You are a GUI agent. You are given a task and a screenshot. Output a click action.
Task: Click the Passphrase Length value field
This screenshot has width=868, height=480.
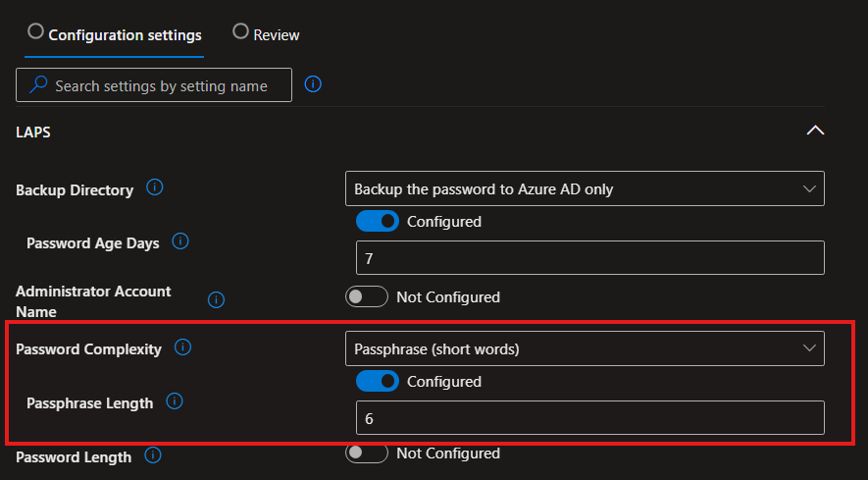point(589,418)
